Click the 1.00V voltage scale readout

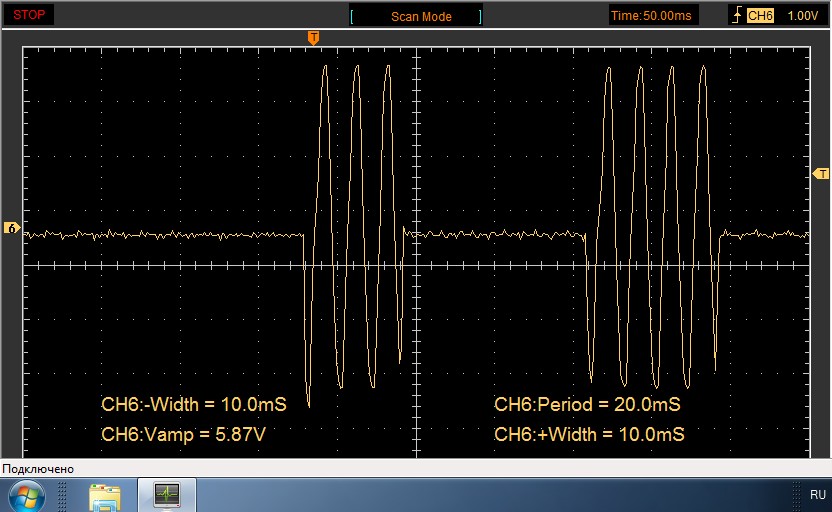802,16
